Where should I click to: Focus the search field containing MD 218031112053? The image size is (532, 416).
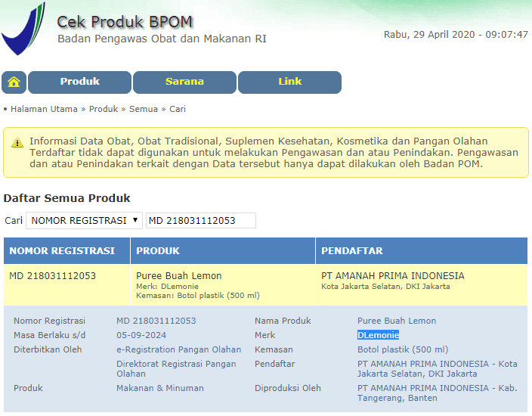click(x=201, y=221)
